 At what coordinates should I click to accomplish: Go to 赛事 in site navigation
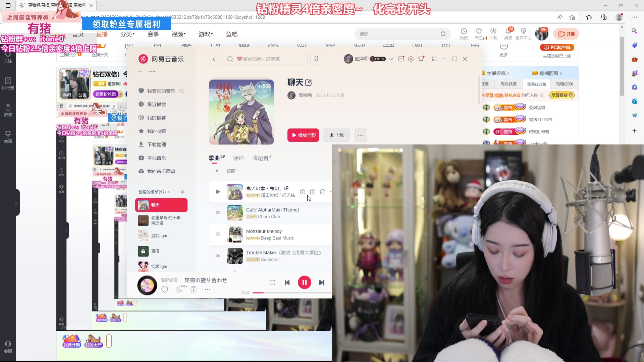(x=153, y=34)
